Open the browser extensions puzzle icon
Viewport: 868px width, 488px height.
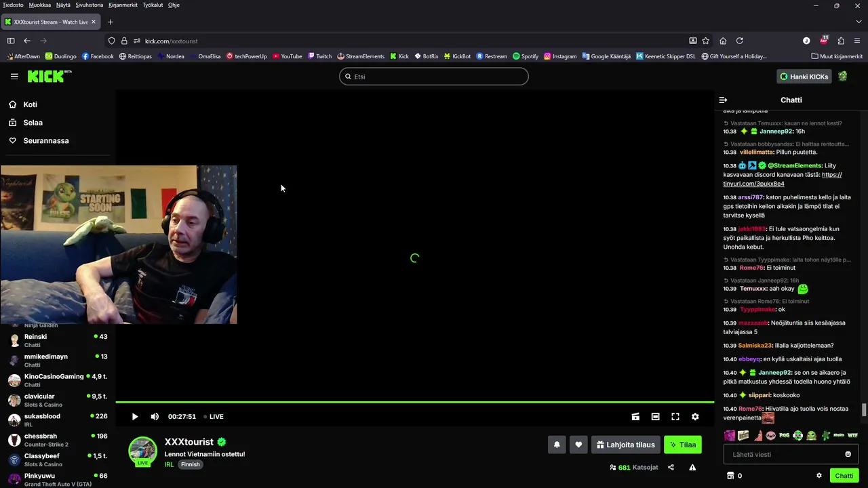point(841,41)
